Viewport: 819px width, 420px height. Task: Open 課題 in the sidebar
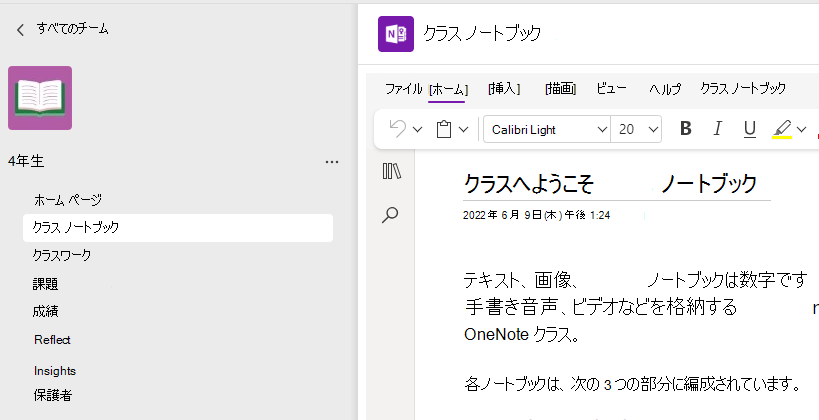click(x=45, y=284)
